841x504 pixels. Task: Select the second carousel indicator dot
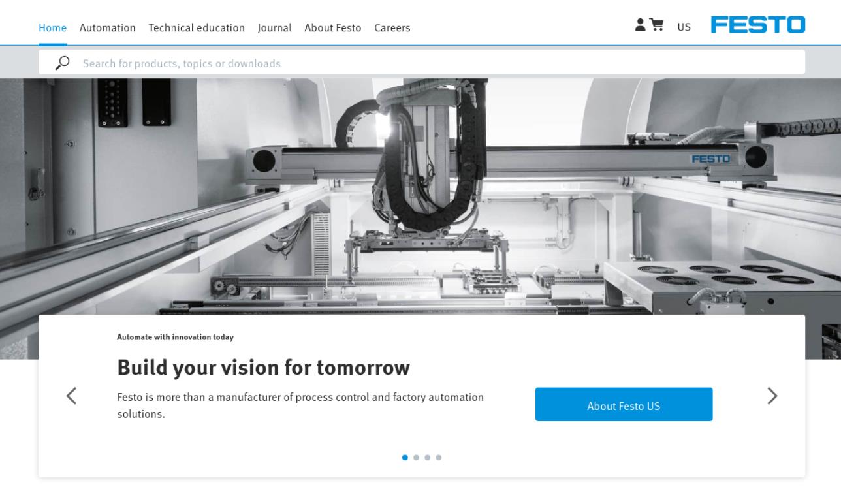tap(417, 458)
